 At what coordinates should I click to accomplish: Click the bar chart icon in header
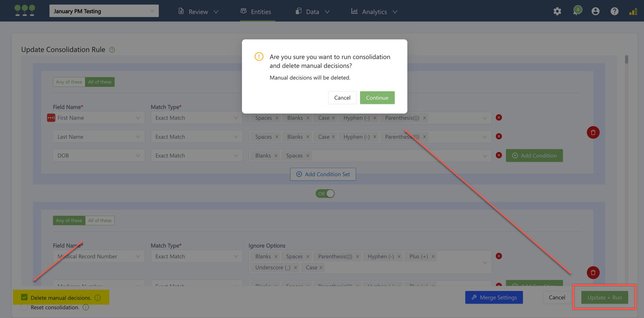point(633,11)
